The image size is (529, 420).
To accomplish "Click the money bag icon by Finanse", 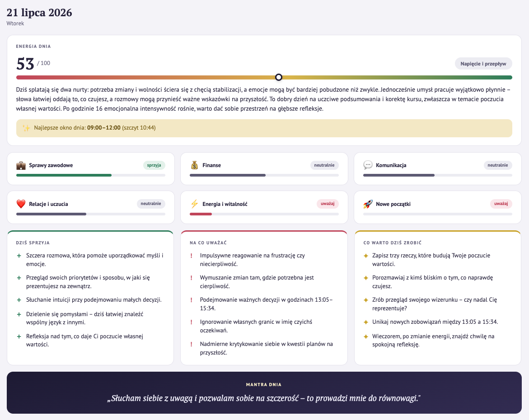I will [x=194, y=165].
